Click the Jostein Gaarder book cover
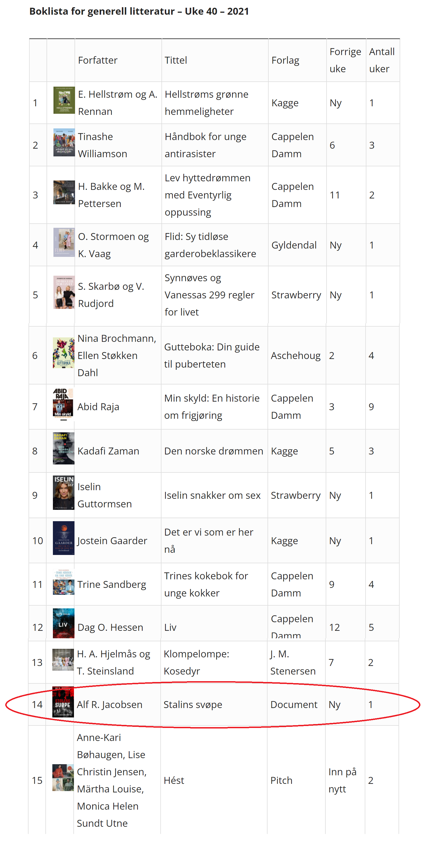The image size is (424, 868). click(63, 538)
